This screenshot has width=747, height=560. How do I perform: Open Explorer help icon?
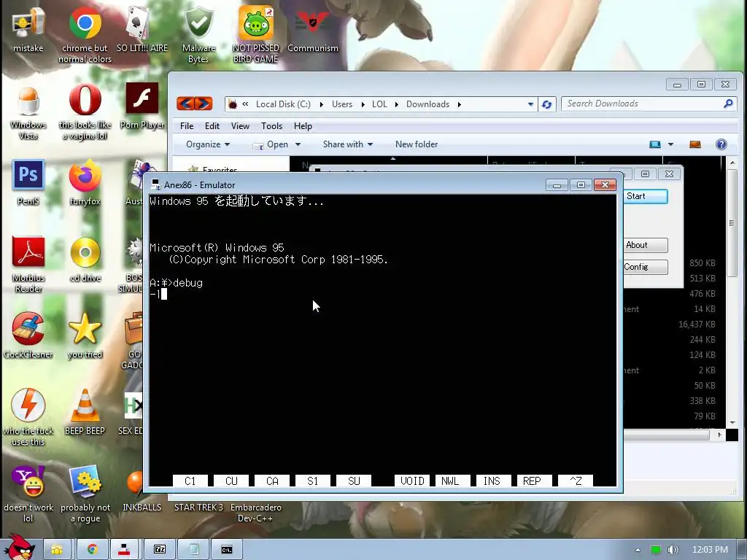coord(721,144)
